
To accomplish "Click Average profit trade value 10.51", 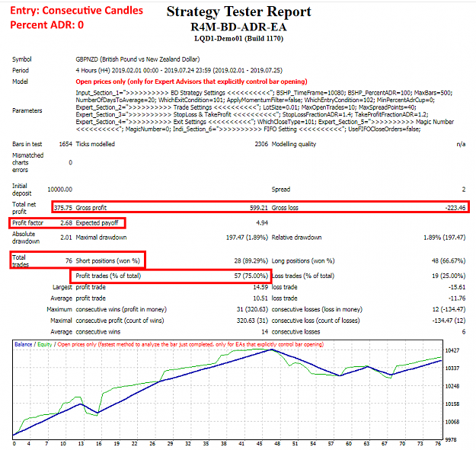I will click(260, 298).
